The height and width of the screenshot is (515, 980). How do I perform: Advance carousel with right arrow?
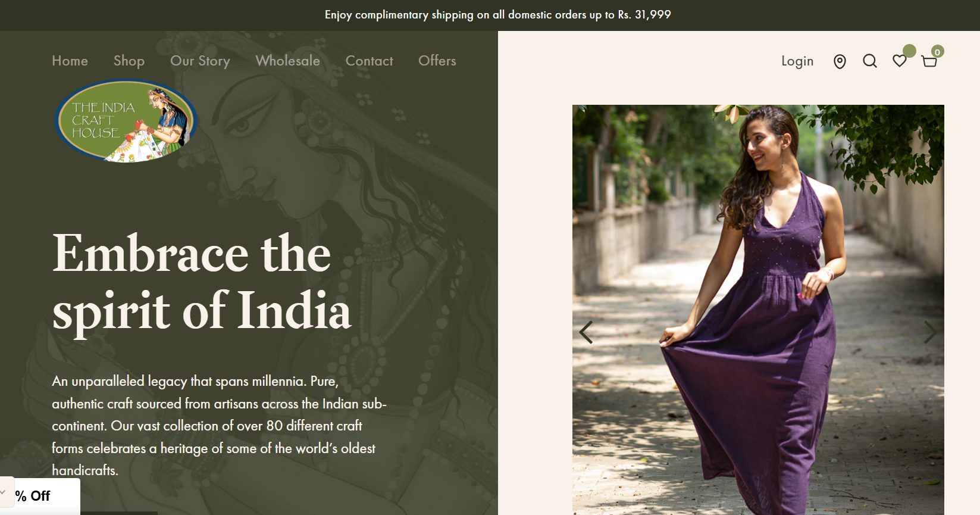(x=931, y=332)
